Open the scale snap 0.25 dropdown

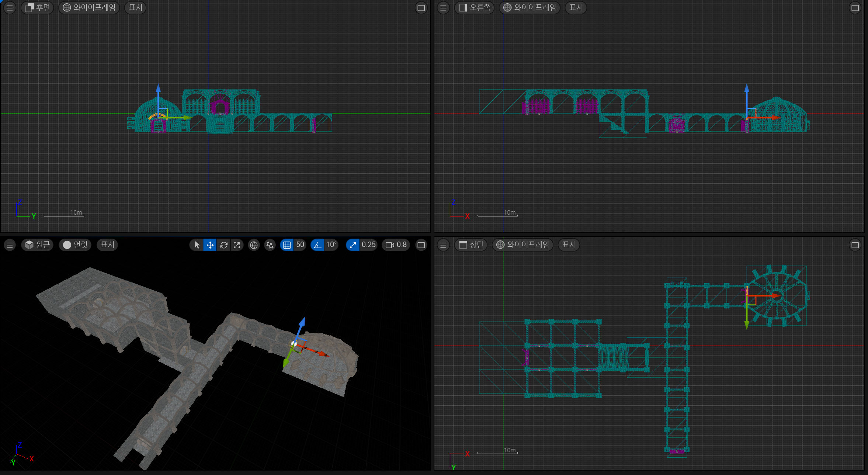tap(368, 245)
